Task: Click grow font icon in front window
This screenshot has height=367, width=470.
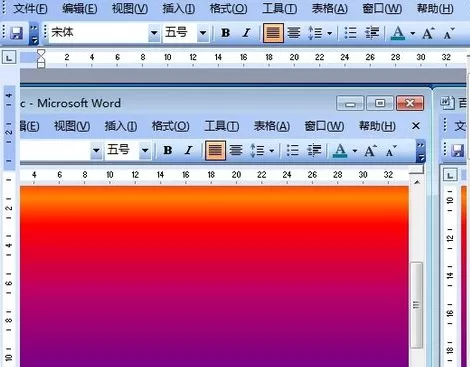Action: [x=370, y=150]
